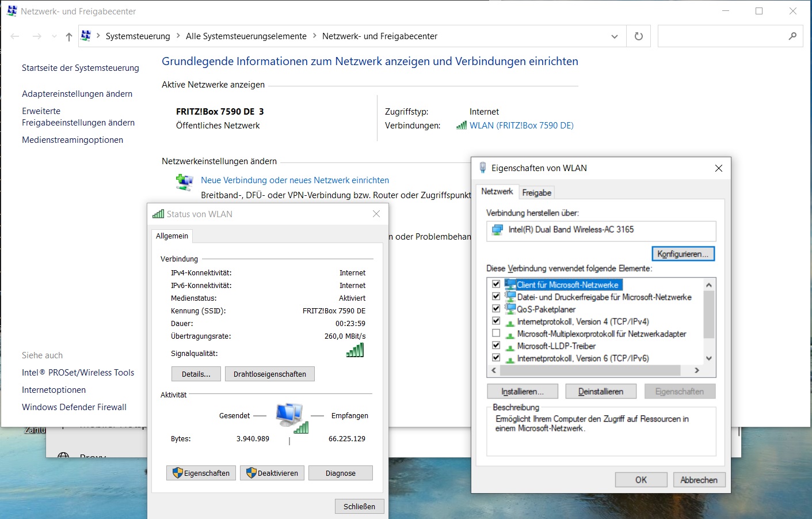Open Adaptereinstellungen ändern link
The height and width of the screenshot is (519, 812).
77,94
